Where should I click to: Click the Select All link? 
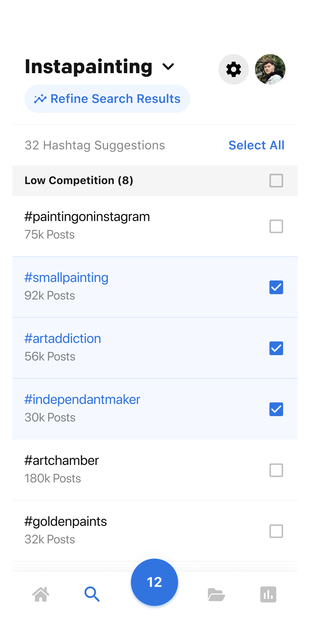(256, 145)
